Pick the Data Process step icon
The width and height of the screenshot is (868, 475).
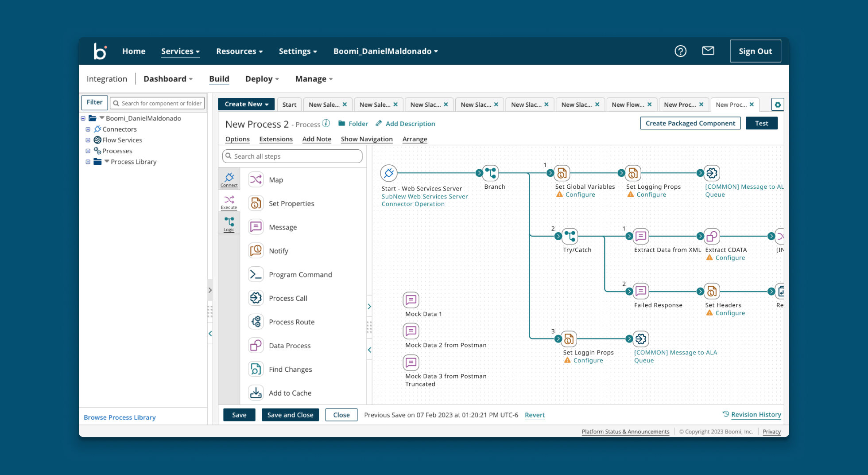click(x=256, y=346)
